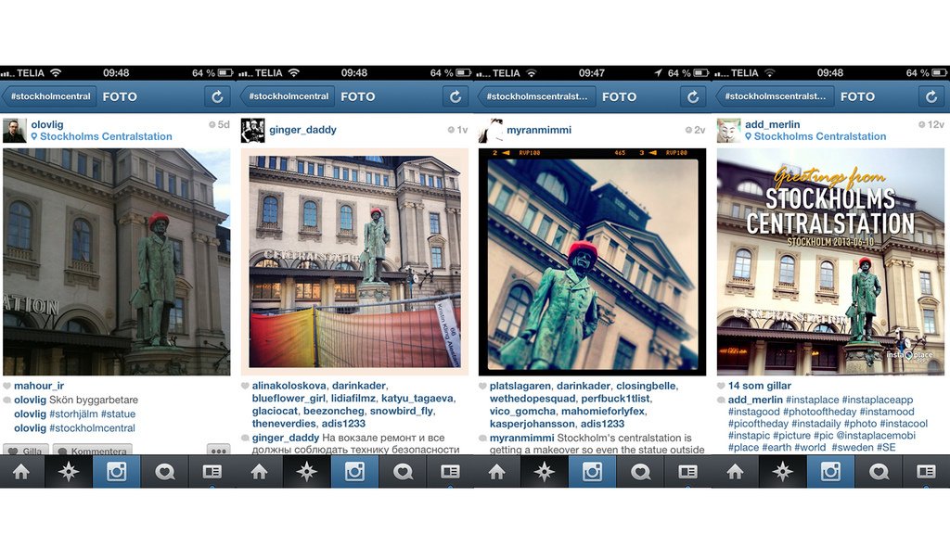The width and height of the screenshot is (950, 560).
Task: Tap refresh icon above the add_merlin post
Action: click(x=931, y=96)
